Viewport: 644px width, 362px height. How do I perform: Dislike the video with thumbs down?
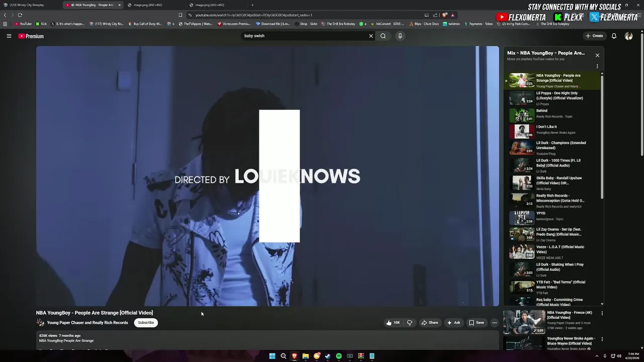410,323
